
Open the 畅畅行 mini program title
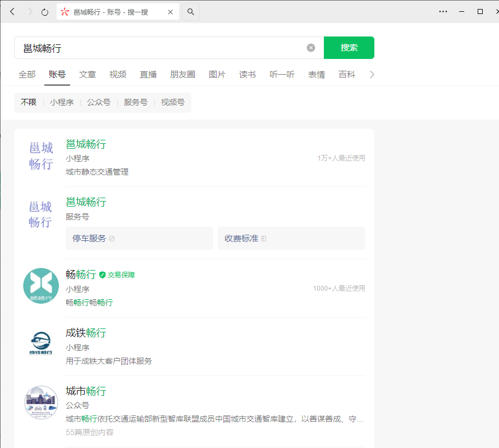tap(81, 275)
